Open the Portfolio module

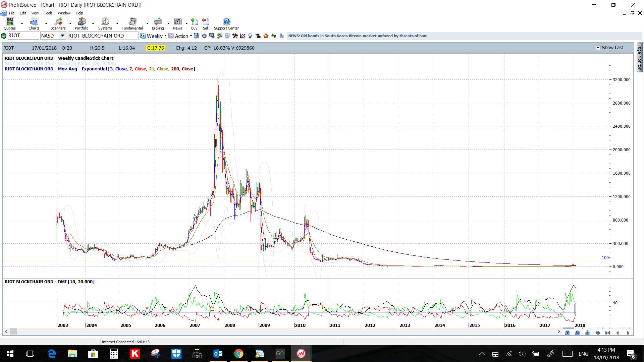point(82,24)
